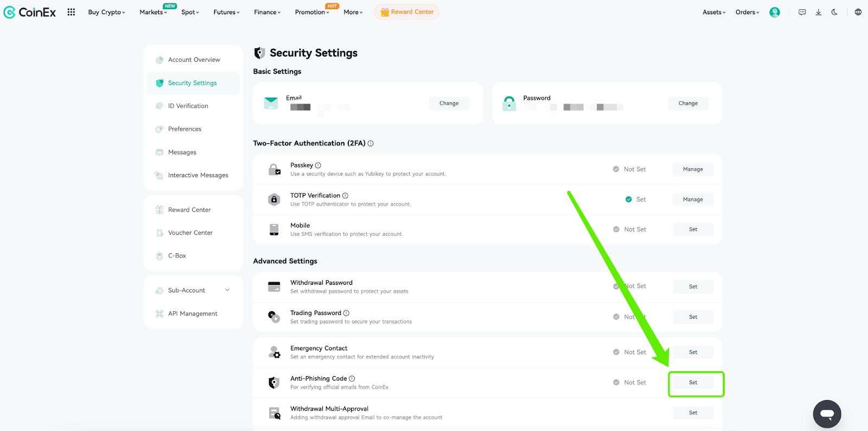Click Manage button for TOTP Verification

pyautogui.click(x=693, y=200)
